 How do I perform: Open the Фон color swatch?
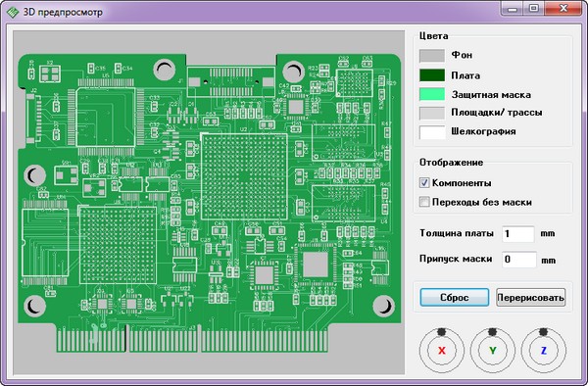click(x=432, y=56)
